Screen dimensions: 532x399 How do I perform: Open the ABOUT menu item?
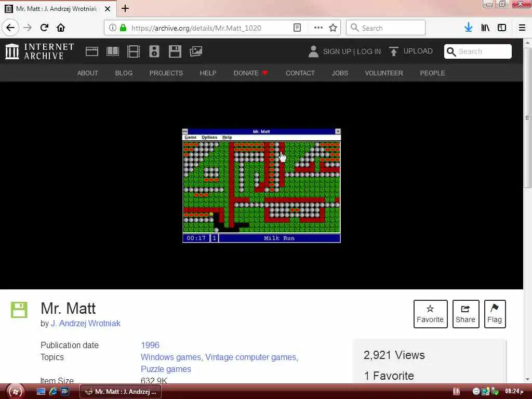[x=87, y=73]
